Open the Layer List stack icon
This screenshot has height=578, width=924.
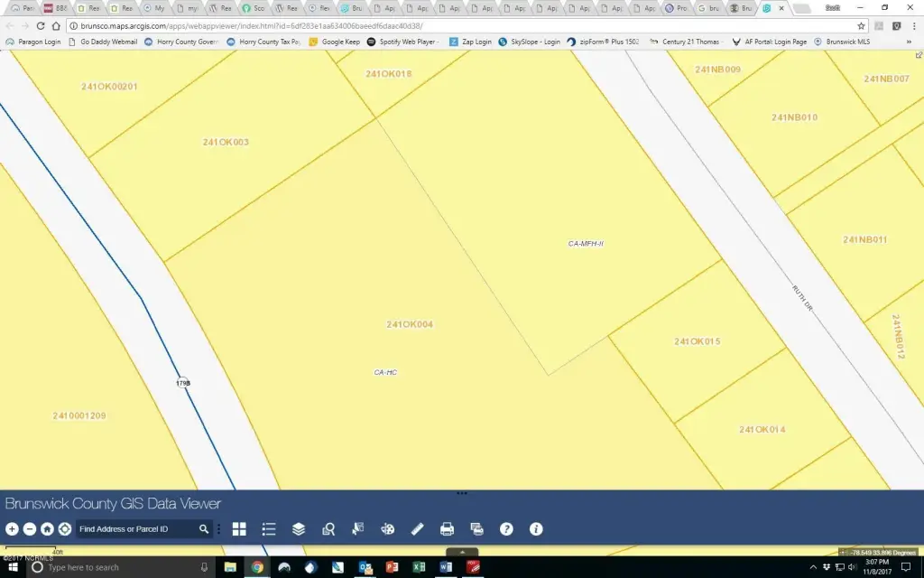299,529
